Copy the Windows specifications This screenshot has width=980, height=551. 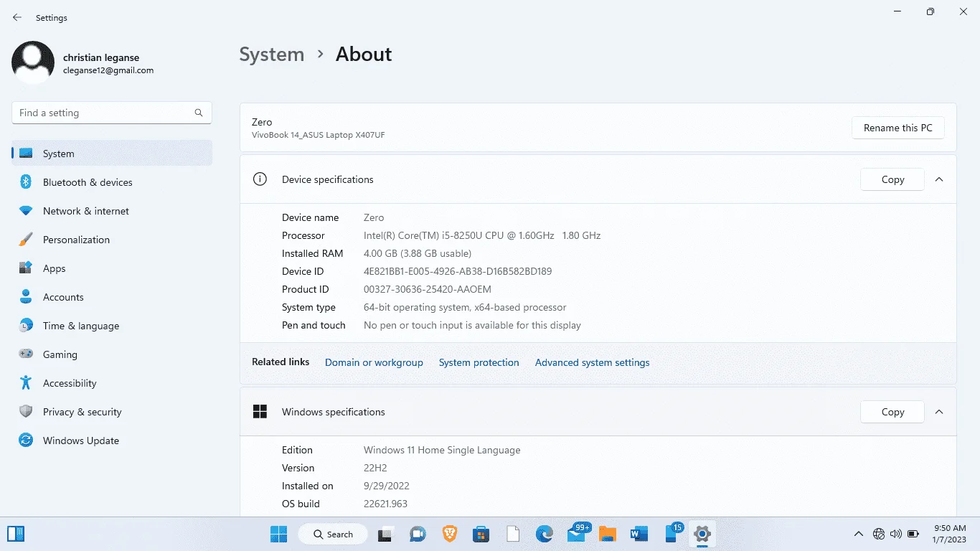pyautogui.click(x=892, y=412)
